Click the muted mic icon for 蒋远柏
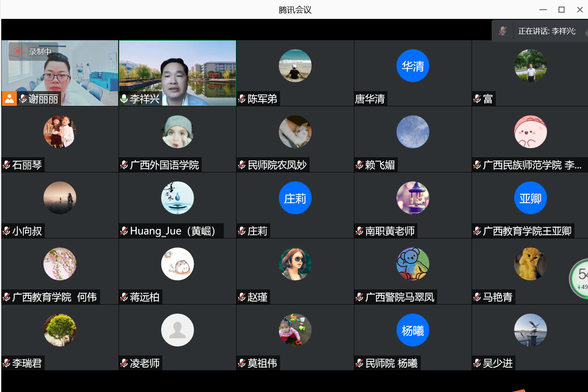This screenshot has height=392, width=588. [x=124, y=297]
